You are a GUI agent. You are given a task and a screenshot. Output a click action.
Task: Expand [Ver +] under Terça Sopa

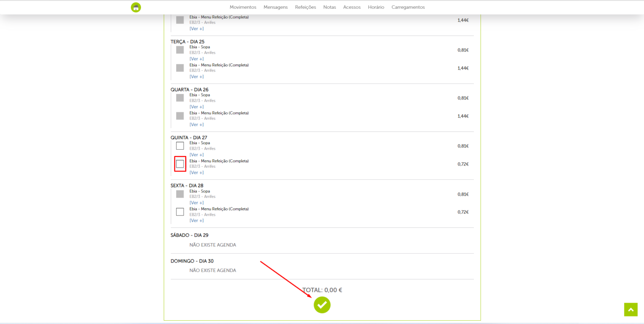pyautogui.click(x=196, y=59)
